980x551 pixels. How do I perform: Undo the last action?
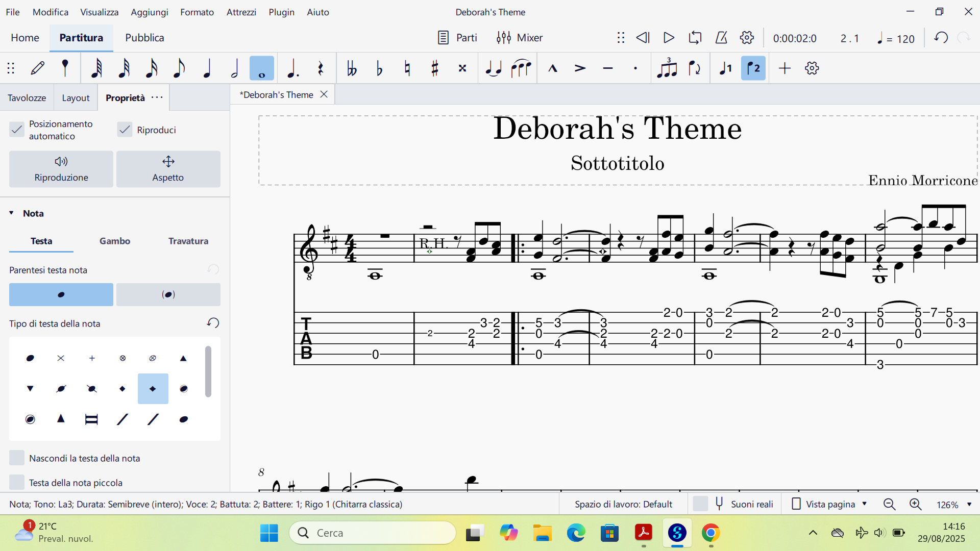(x=941, y=38)
